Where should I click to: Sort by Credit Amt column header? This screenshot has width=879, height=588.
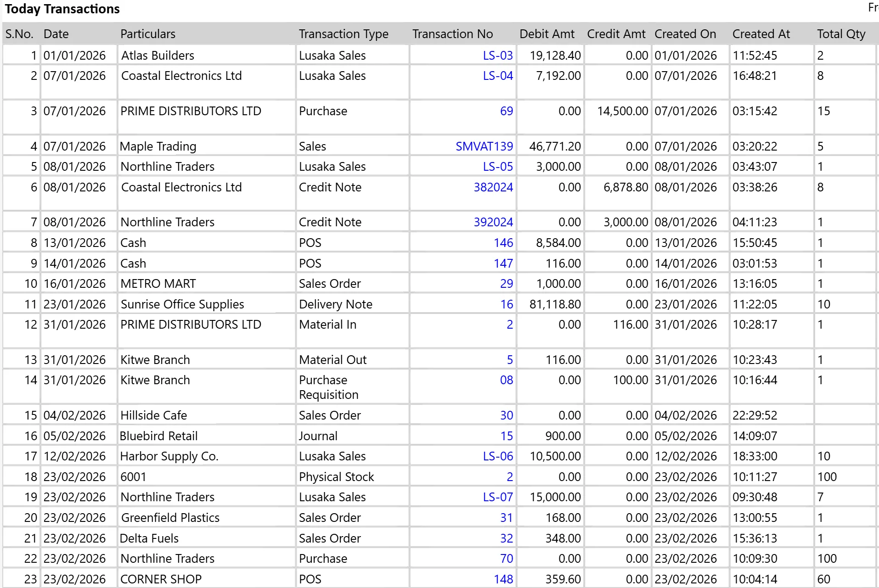[x=616, y=34]
